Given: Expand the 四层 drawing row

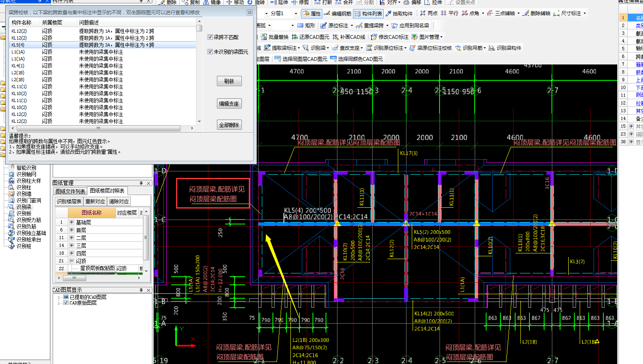Looking at the screenshot, I should (x=71, y=253).
